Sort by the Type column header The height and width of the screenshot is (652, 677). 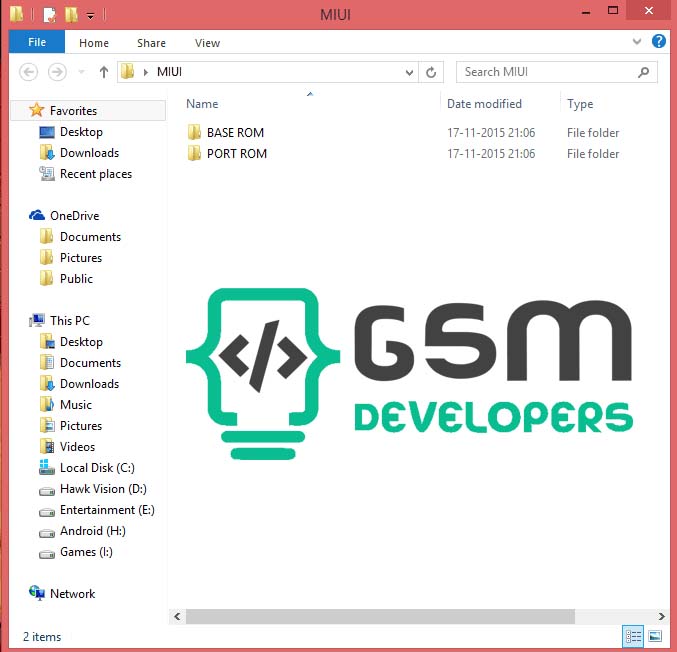(x=580, y=104)
